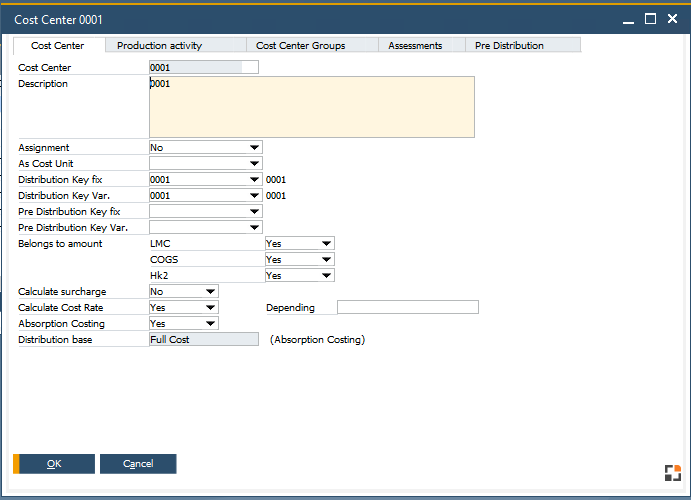The image size is (691, 500).
Task: Open Absorption Costing dropdown
Action: (x=210, y=324)
